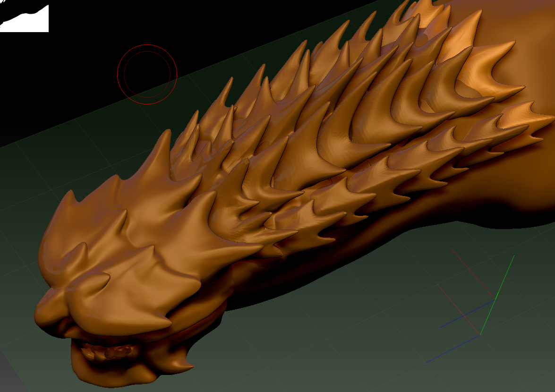Click where green and lower blue axes meet
This screenshot has width=555, height=392.
point(480,335)
